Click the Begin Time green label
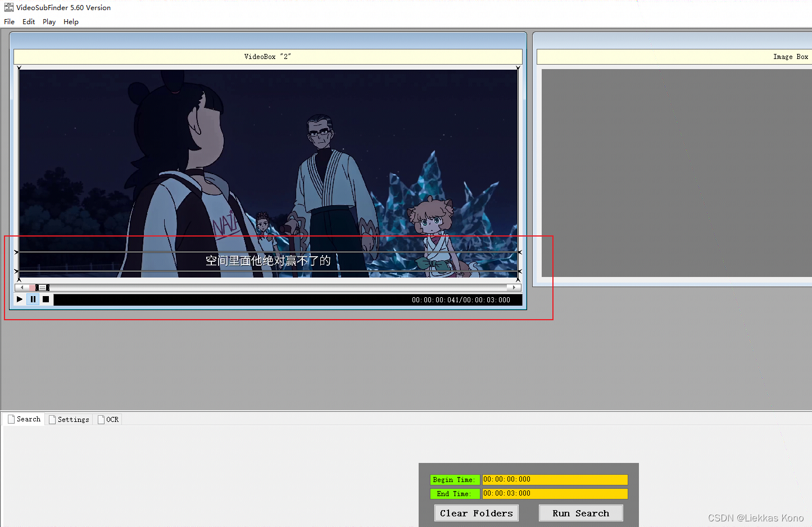 (455, 480)
